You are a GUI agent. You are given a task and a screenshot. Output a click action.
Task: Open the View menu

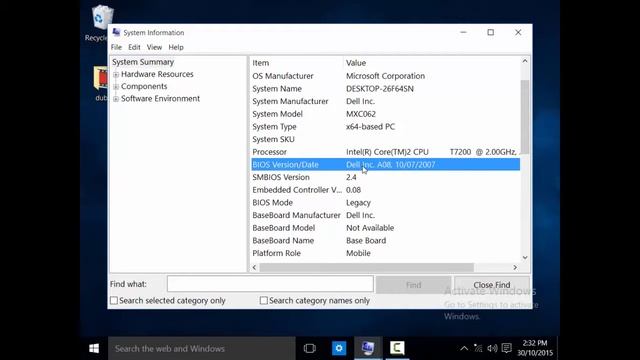tap(154, 47)
